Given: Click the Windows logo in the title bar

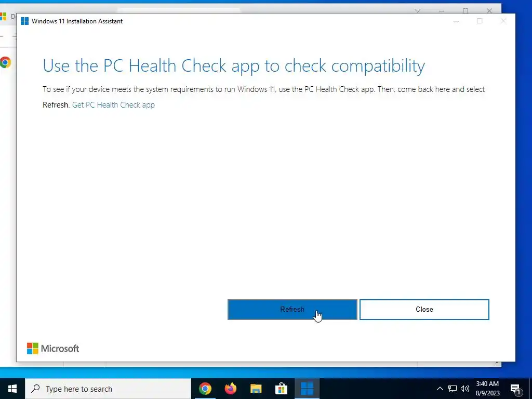Looking at the screenshot, I should click(x=25, y=21).
